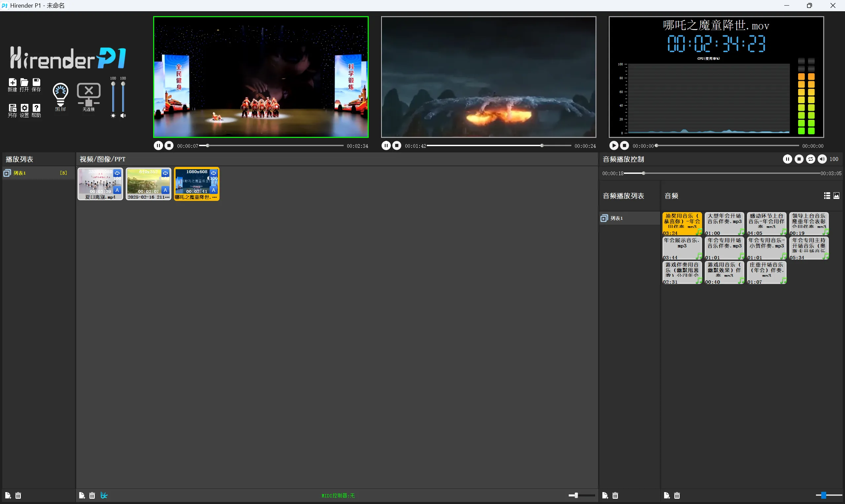This screenshot has width=845, height=504.
Task: Switch audio panel to list view
Action: (827, 196)
